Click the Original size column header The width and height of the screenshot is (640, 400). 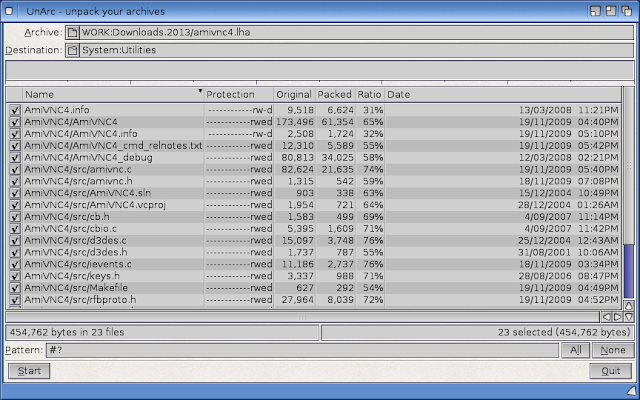[x=293, y=94]
